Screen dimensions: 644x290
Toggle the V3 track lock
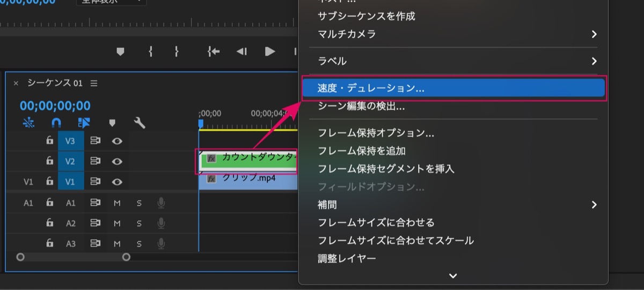pyautogui.click(x=49, y=141)
